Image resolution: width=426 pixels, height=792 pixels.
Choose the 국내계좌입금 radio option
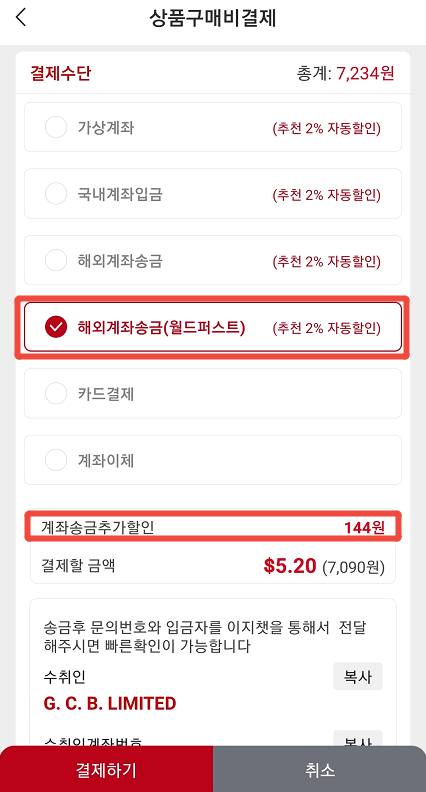56,193
